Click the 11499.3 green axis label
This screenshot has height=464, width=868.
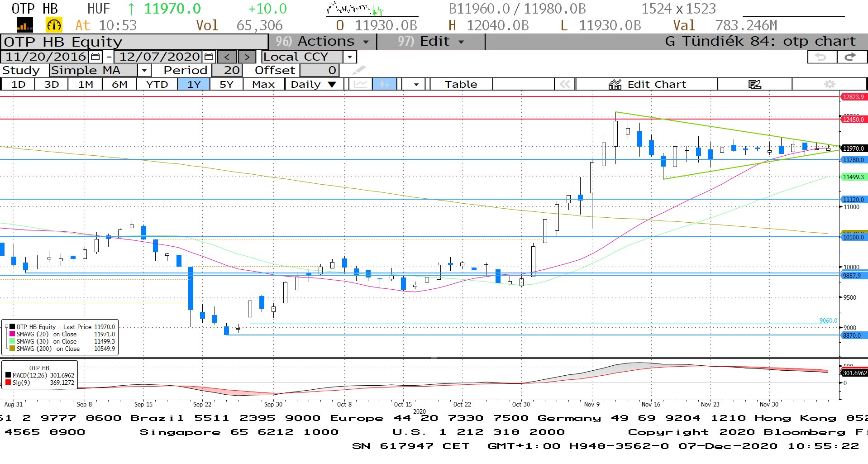tap(854, 177)
